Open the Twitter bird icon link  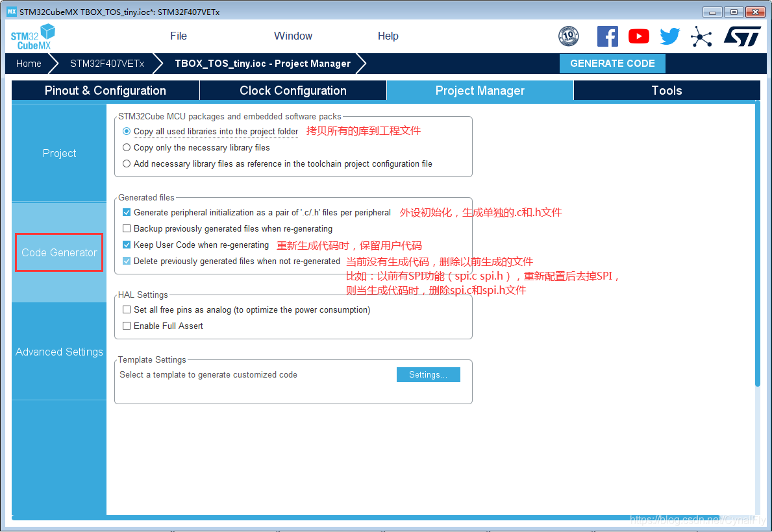669,36
